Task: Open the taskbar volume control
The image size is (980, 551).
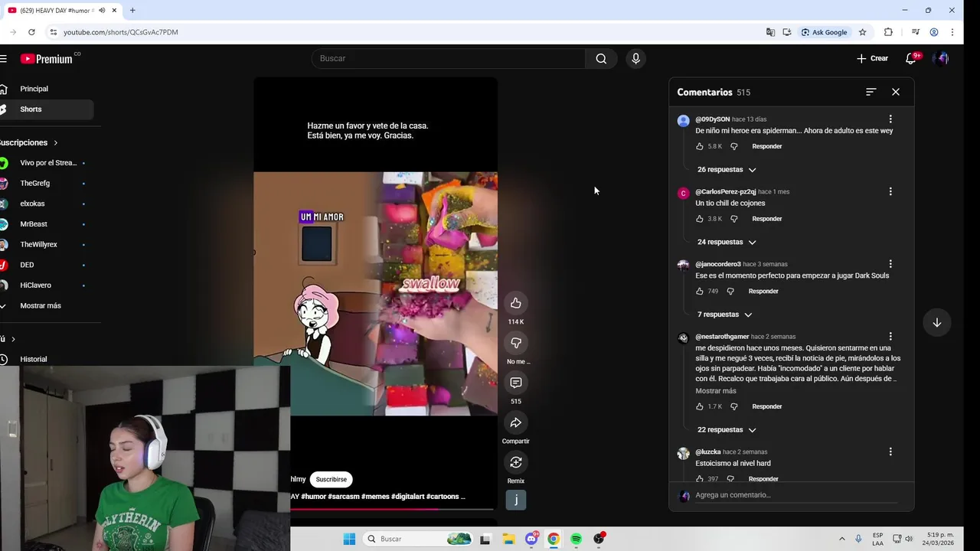Action: 909,539
